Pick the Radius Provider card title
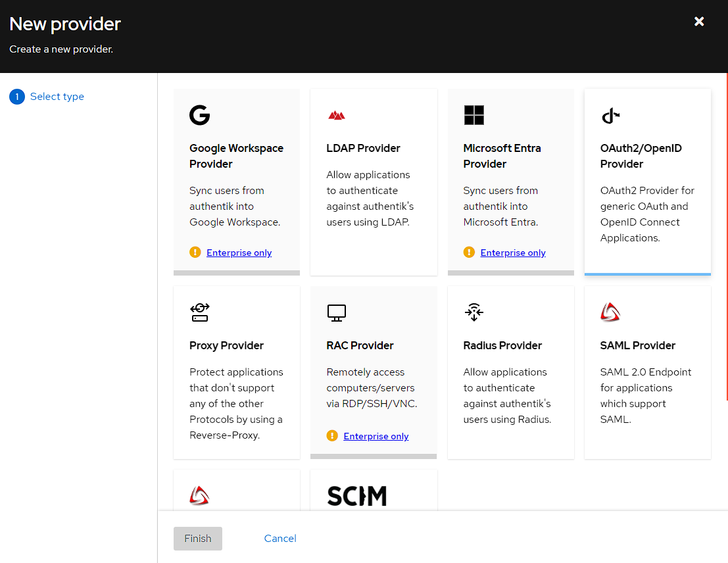Image resolution: width=728 pixels, height=563 pixels. [x=502, y=345]
